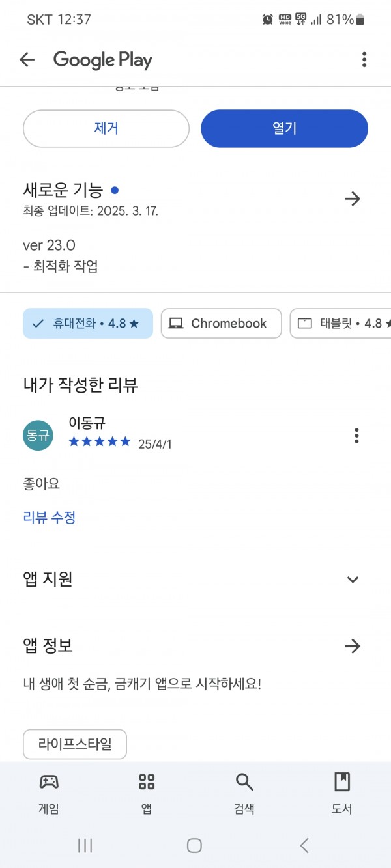Expand the 앱 지원 section

(195, 579)
